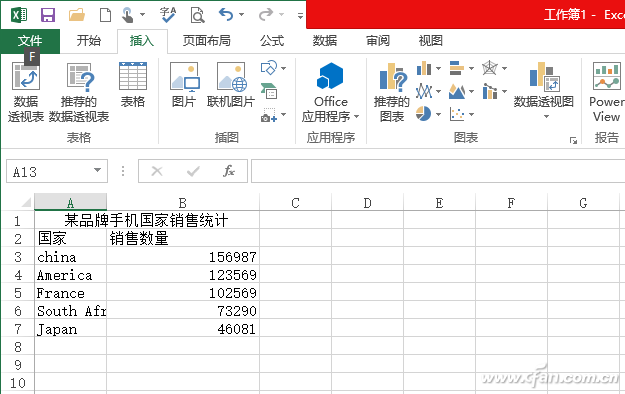Click the cancel (X) button in formula bar
This screenshot has width=625, height=394.
pos(157,171)
